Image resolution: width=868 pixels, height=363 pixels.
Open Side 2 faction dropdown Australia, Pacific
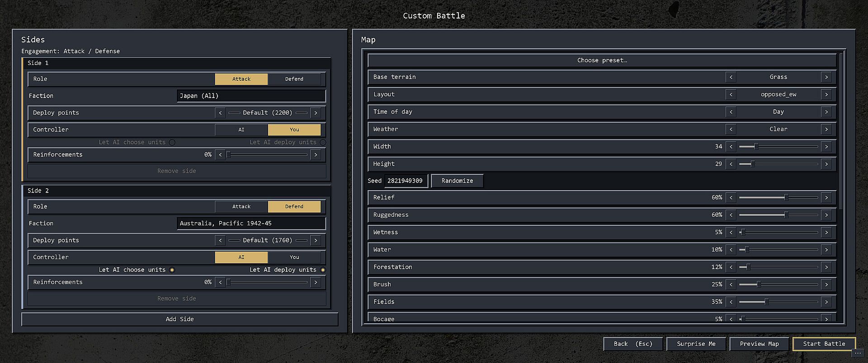tap(251, 223)
